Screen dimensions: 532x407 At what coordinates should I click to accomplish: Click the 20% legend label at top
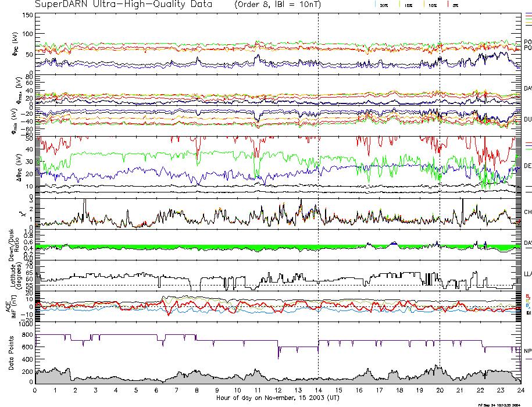[384, 5]
